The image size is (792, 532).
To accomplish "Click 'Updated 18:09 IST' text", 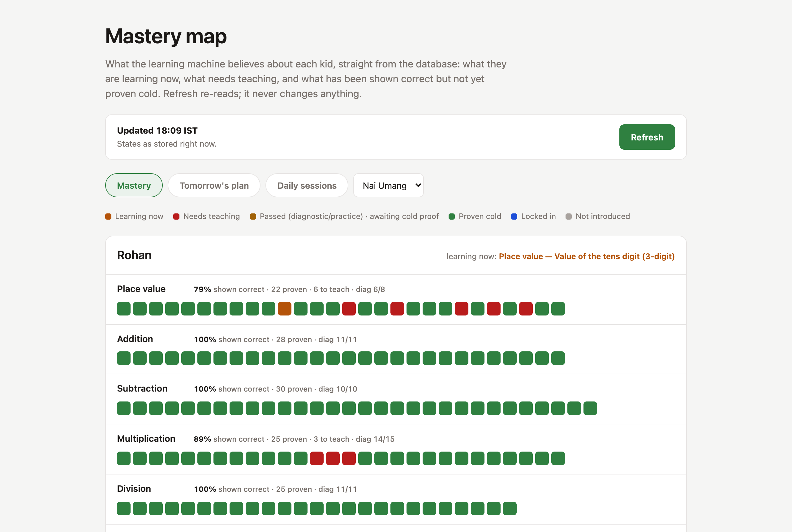I will coord(157,131).
